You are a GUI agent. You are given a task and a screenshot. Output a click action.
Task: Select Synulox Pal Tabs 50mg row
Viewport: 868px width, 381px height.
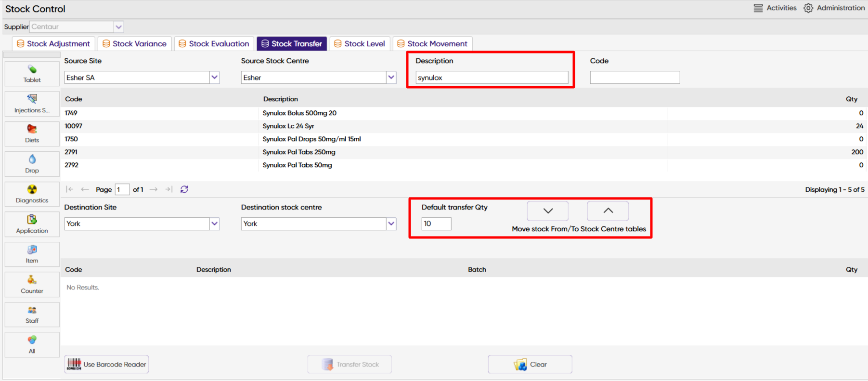click(464, 165)
